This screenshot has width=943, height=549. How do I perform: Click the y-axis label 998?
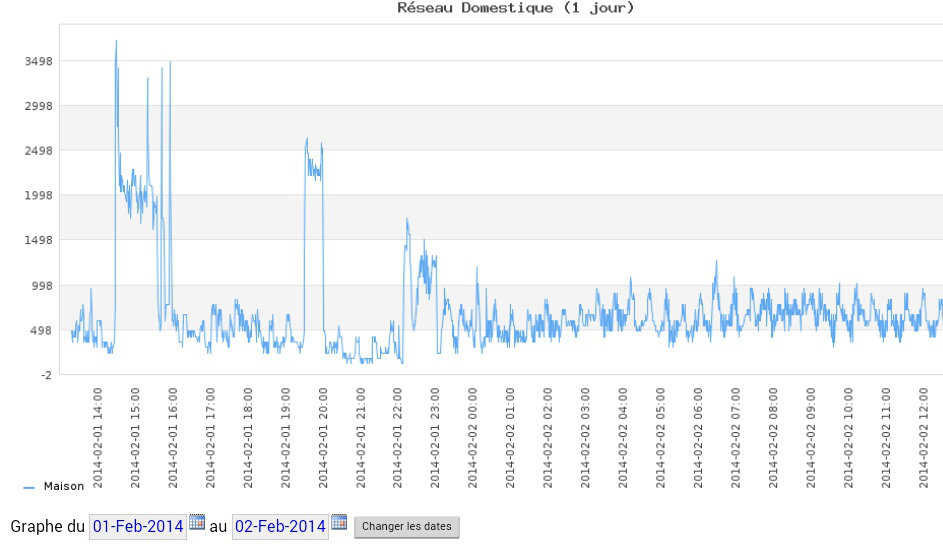pos(42,286)
